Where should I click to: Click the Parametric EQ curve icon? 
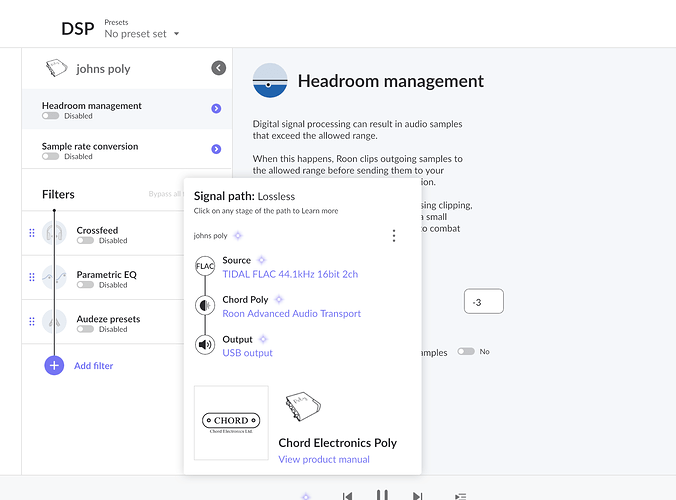point(54,277)
